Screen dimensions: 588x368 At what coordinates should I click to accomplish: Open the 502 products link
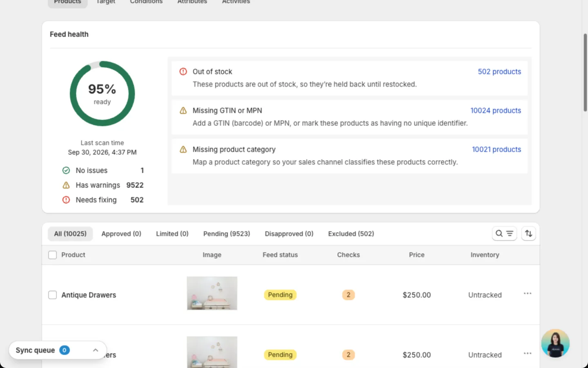coord(499,72)
